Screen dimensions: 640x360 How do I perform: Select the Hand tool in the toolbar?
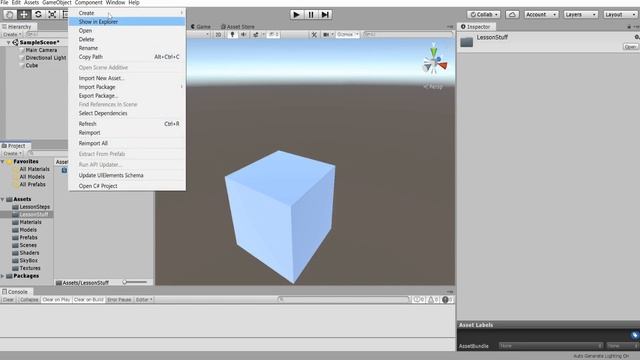tap(10, 14)
